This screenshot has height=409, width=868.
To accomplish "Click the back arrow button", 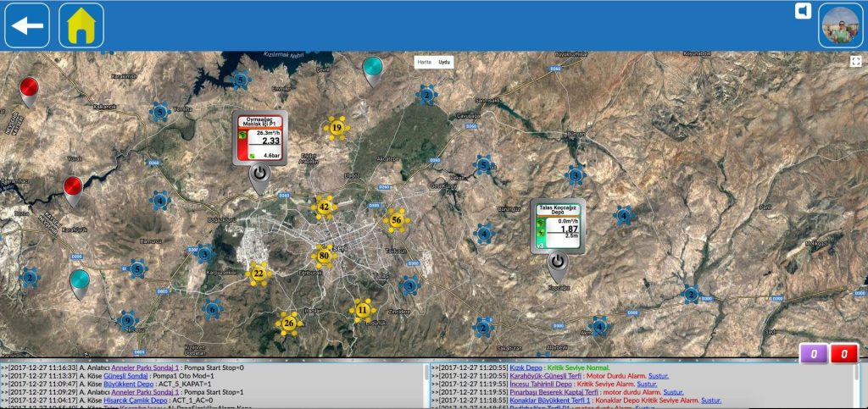I will [27, 25].
